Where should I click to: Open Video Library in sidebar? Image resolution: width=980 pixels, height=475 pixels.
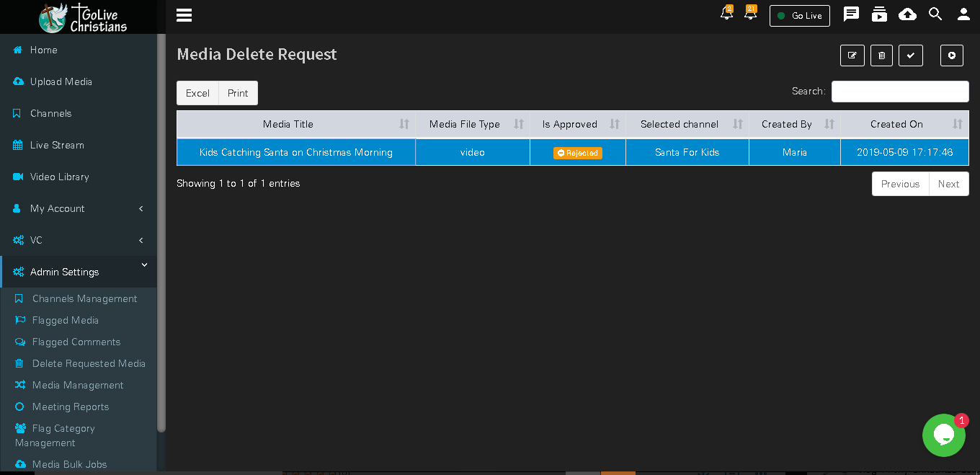click(78, 177)
